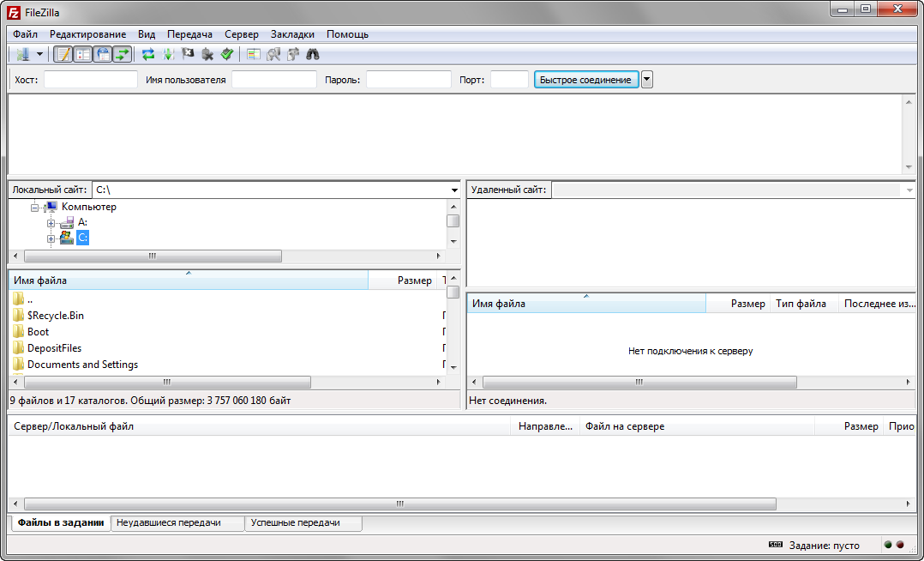Image resolution: width=924 pixels, height=561 pixels.
Task: Cancel the current operation via toolbar icon
Action: click(x=188, y=54)
